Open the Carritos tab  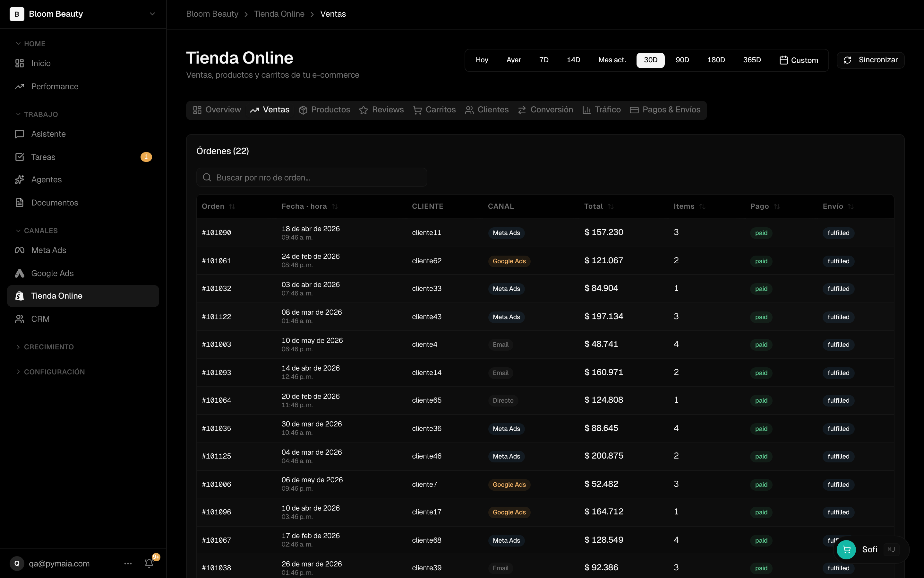pos(434,110)
